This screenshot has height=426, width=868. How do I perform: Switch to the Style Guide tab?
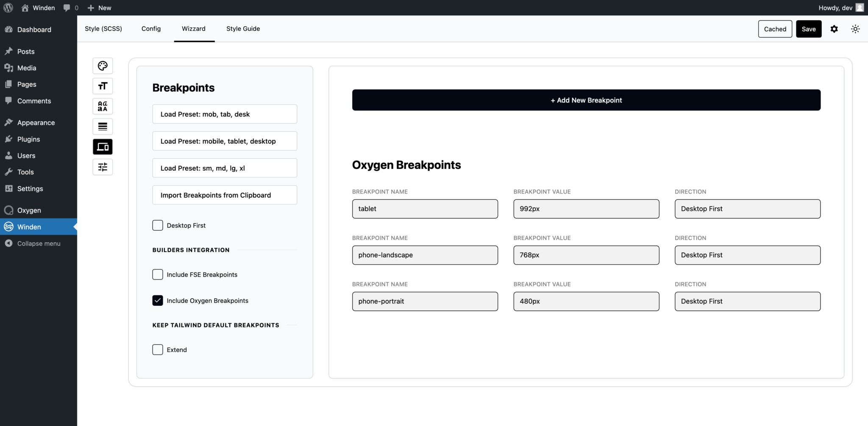[x=243, y=29]
